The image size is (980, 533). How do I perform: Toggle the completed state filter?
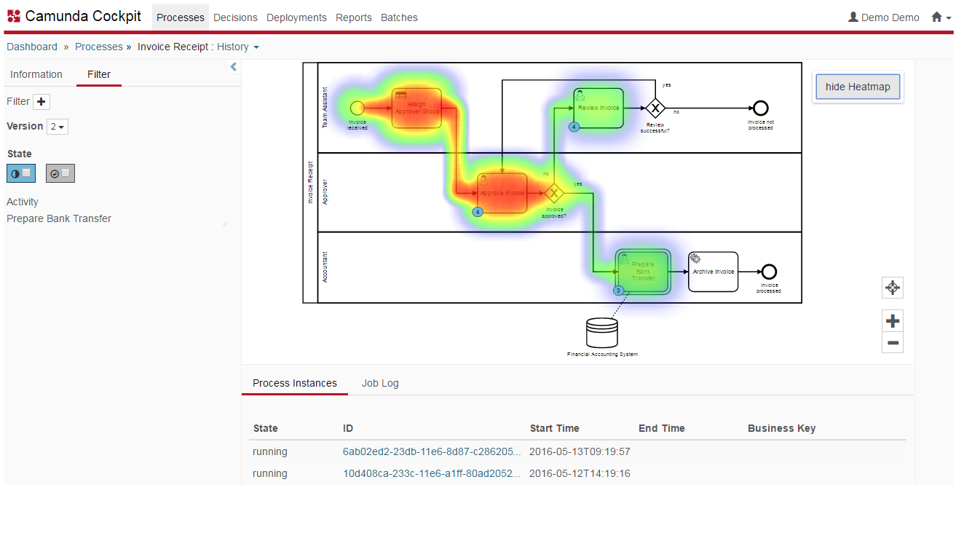pyautogui.click(x=60, y=173)
